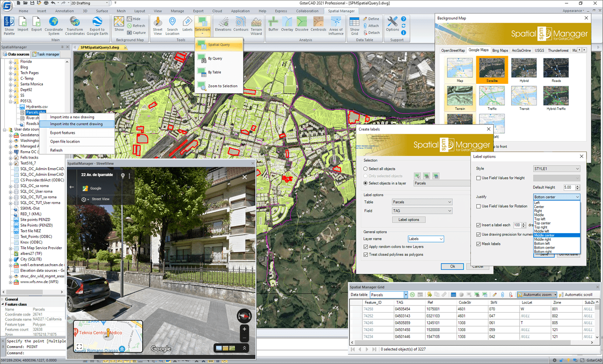Run the Buffer analysis tool
Viewport: 603px width, 364px height.
pos(273,24)
